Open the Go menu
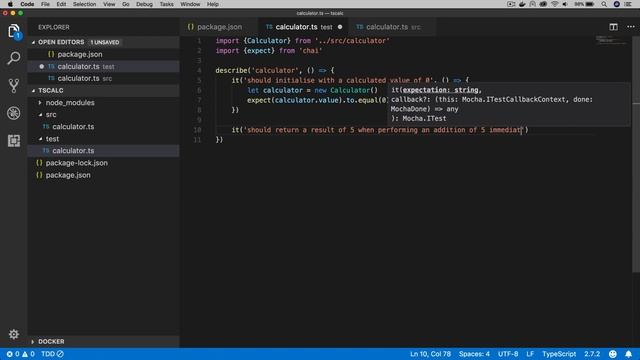The width and height of the screenshot is (640, 360). pyautogui.click(x=126, y=4)
